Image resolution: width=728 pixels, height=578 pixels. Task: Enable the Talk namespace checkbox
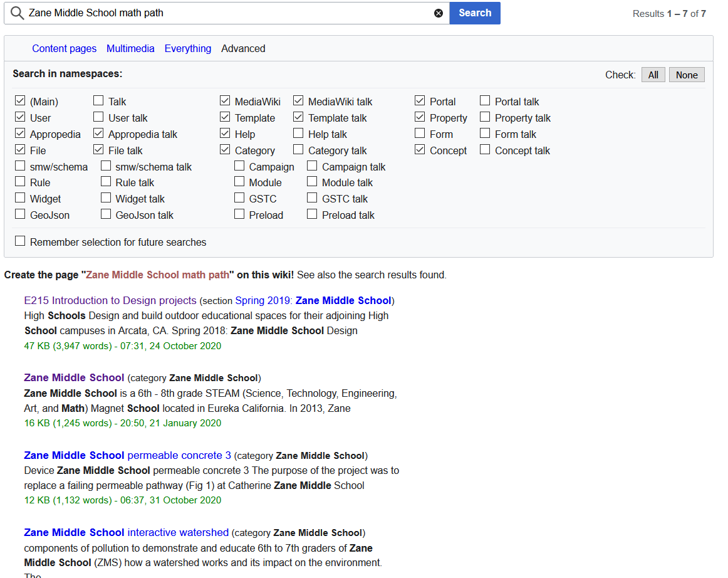[x=98, y=101]
